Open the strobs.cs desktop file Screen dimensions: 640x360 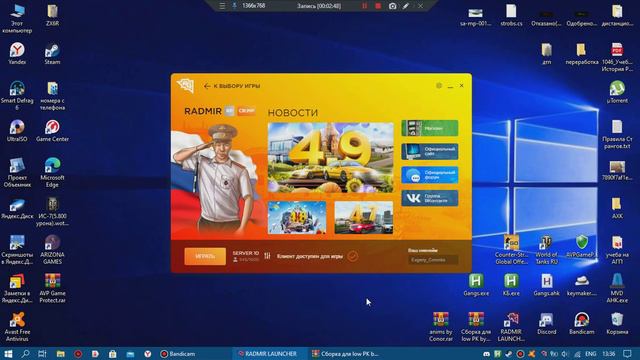[x=511, y=15]
